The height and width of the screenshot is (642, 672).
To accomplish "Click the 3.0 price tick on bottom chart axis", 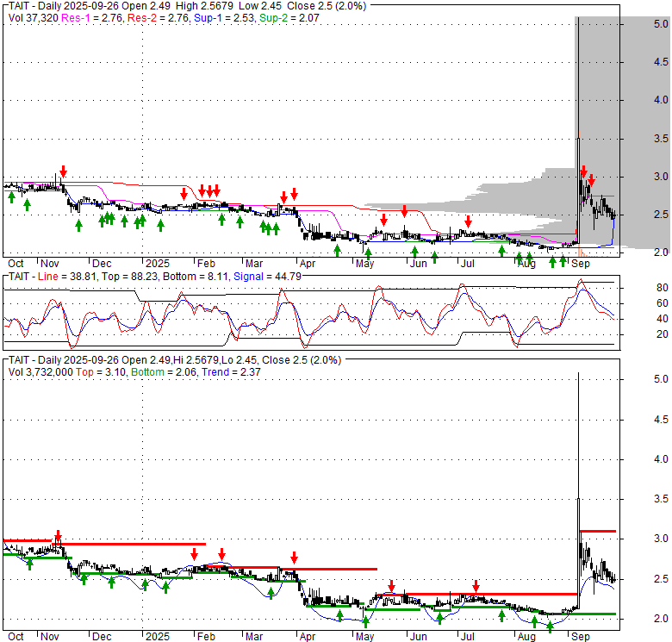I will [x=661, y=539].
